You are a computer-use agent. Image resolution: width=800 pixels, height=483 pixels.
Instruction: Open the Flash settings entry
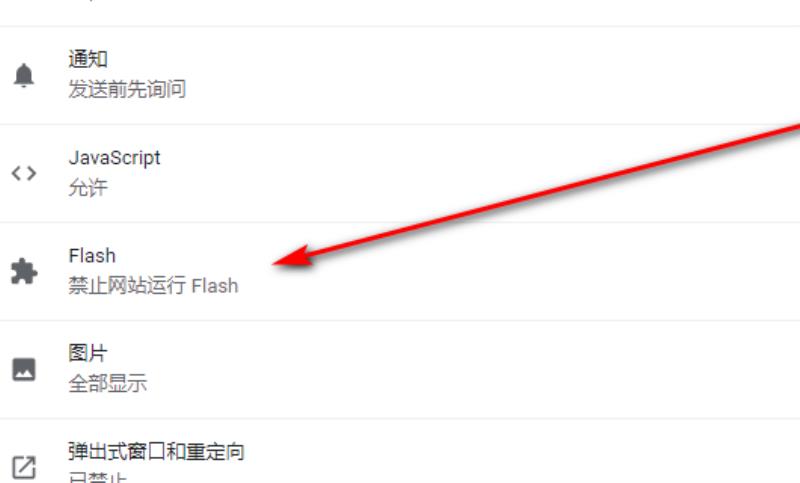400,271
